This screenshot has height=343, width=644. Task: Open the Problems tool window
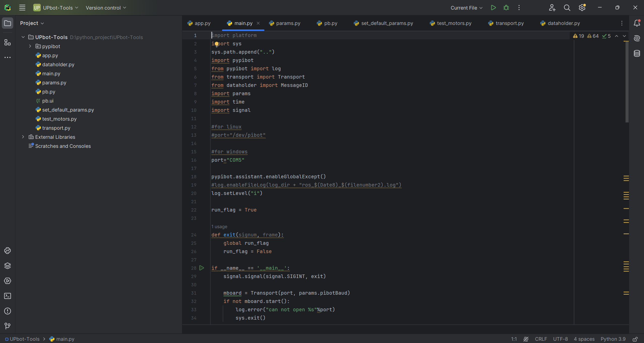click(x=8, y=311)
